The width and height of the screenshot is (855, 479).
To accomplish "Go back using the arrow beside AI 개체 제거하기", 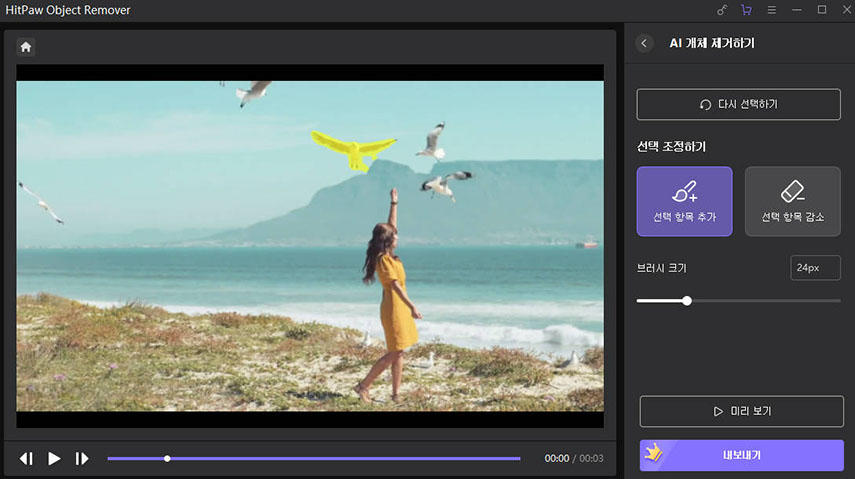I will tap(644, 43).
